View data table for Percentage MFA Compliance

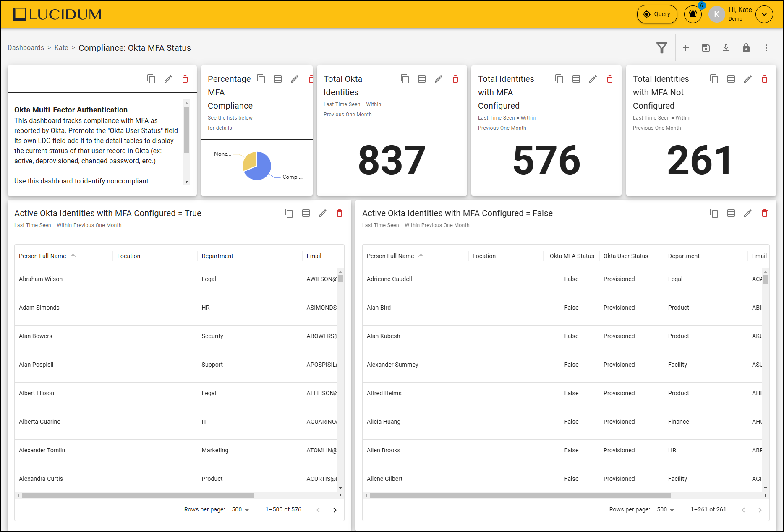click(278, 79)
